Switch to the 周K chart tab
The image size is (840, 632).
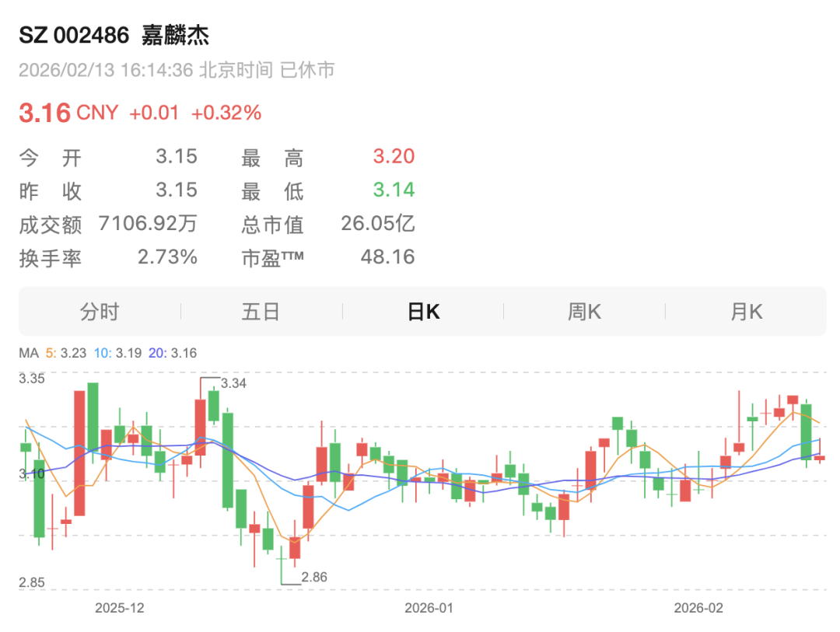pyautogui.click(x=584, y=311)
